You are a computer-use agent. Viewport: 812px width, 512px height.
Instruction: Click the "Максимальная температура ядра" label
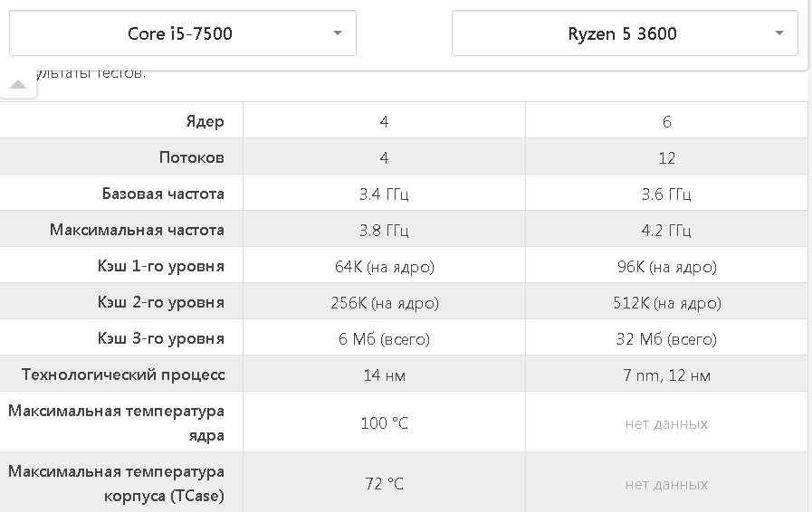click(116, 423)
